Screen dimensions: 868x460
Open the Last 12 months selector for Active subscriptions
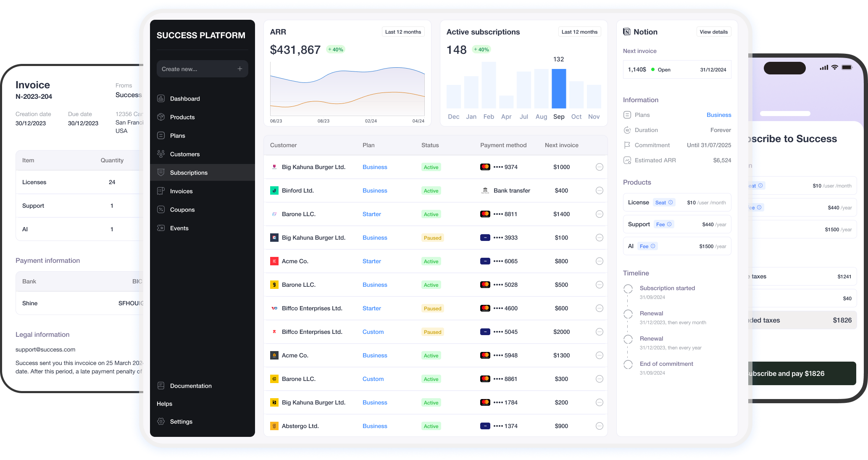pos(579,32)
